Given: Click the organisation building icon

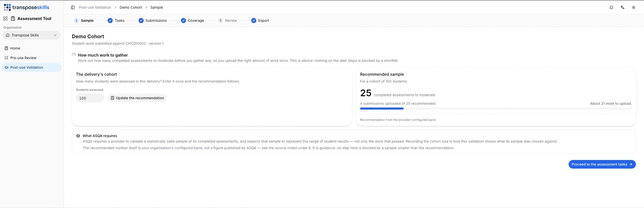Looking at the screenshot, I should pyautogui.click(x=8, y=35).
